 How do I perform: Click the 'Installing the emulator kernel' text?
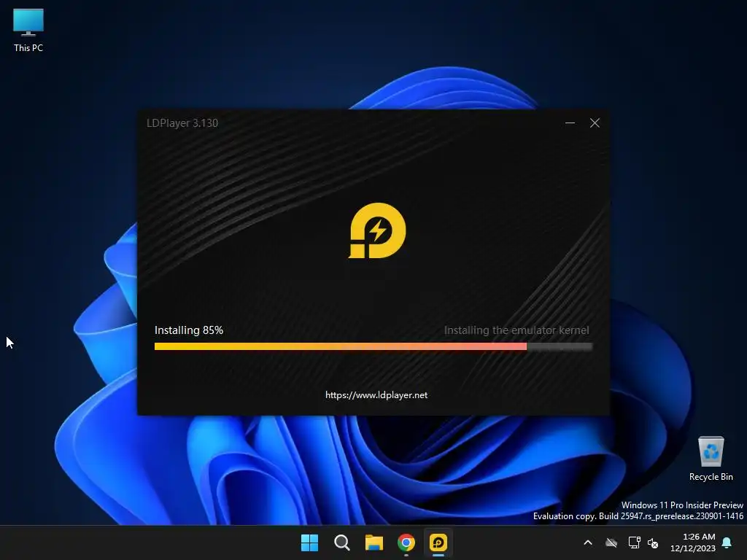516,330
